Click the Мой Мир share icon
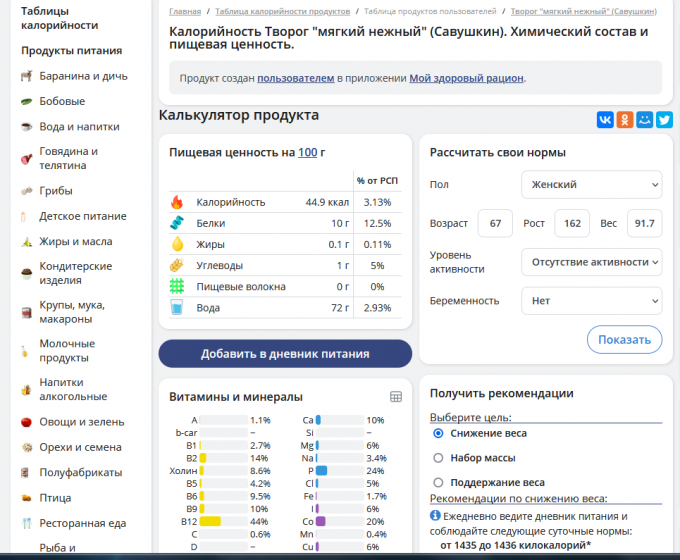 pos(645,119)
